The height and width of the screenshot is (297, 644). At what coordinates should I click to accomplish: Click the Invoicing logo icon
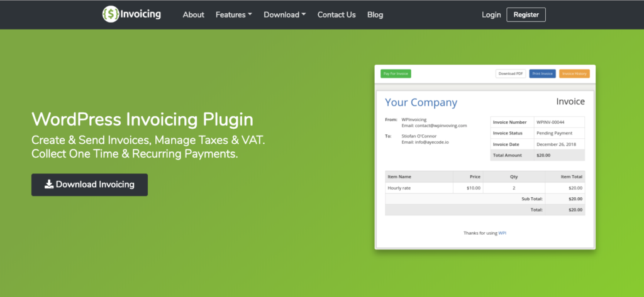[111, 14]
